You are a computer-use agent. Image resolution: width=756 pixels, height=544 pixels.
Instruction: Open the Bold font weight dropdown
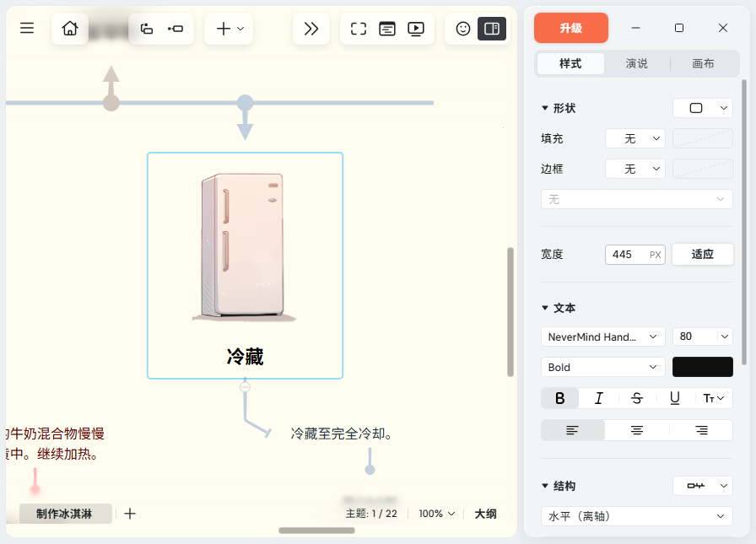[x=602, y=367]
